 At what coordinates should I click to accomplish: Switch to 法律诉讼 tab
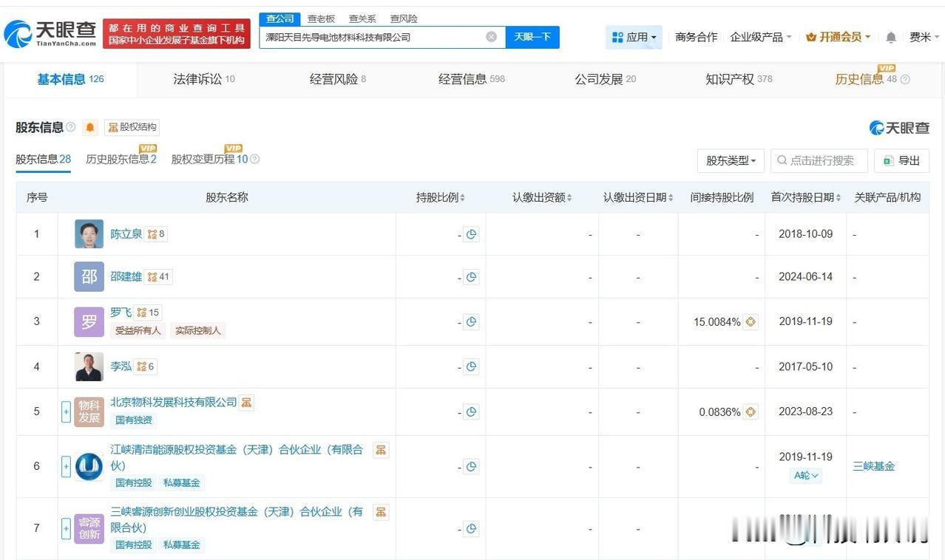[x=204, y=79]
